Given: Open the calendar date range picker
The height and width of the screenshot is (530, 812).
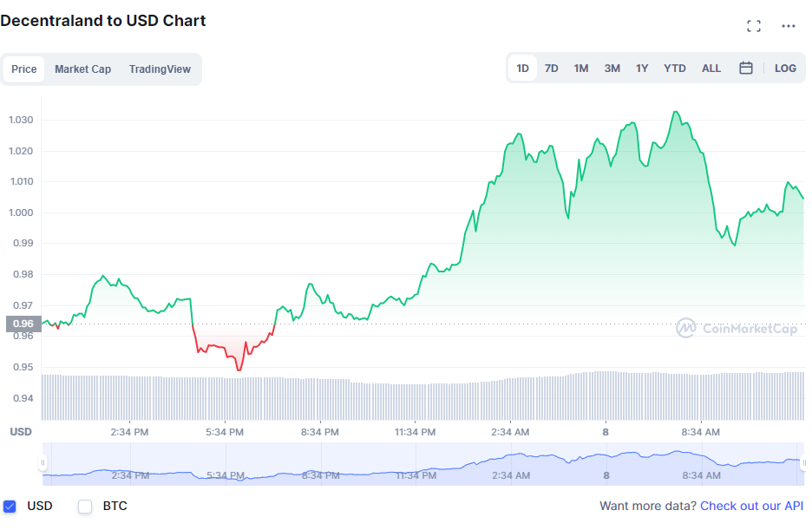Looking at the screenshot, I should [746, 68].
